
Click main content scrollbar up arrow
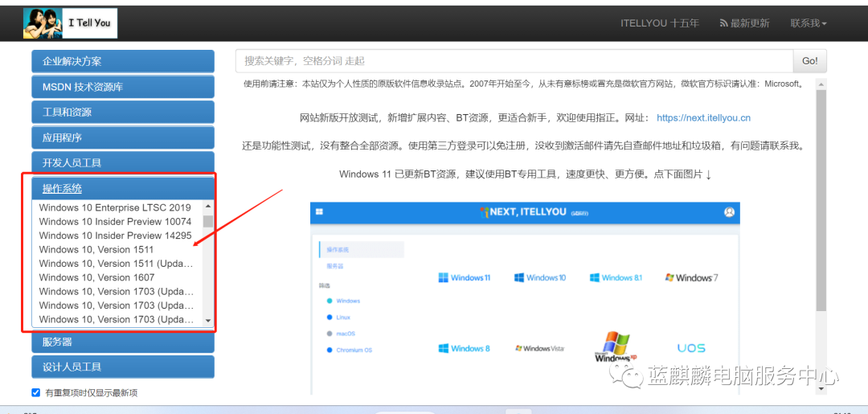(x=821, y=84)
